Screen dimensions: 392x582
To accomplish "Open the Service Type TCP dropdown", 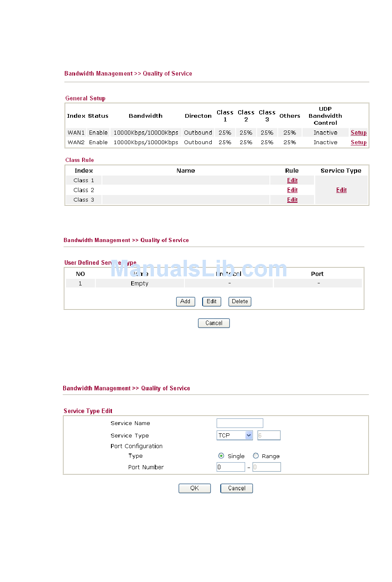I will coord(235,435).
